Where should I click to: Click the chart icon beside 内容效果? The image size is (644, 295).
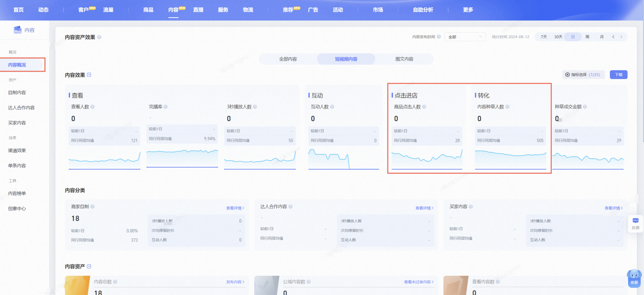point(89,75)
